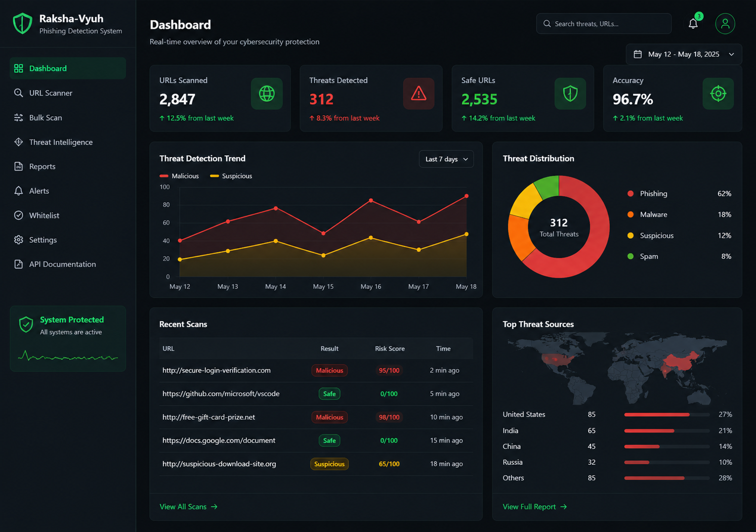Click the user profile avatar icon

[x=725, y=24]
